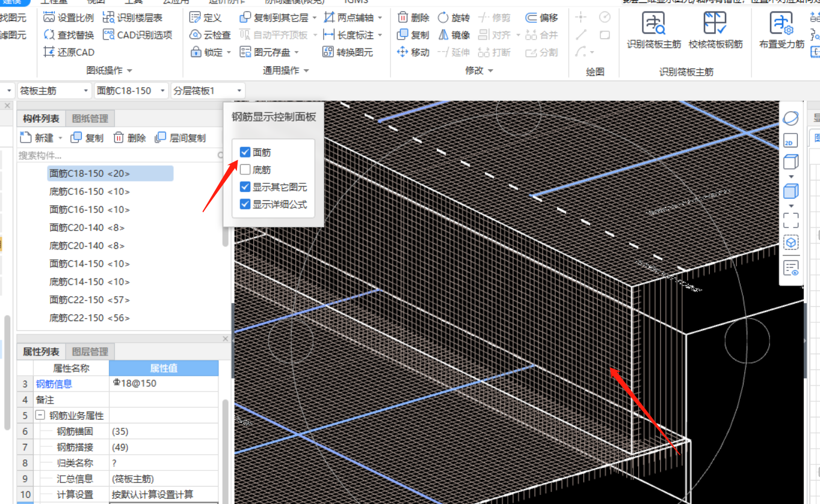Click 识别筏板主筋 large ribbon button
Image resolution: width=820 pixels, height=504 pixels.
(x=654, y=30)
